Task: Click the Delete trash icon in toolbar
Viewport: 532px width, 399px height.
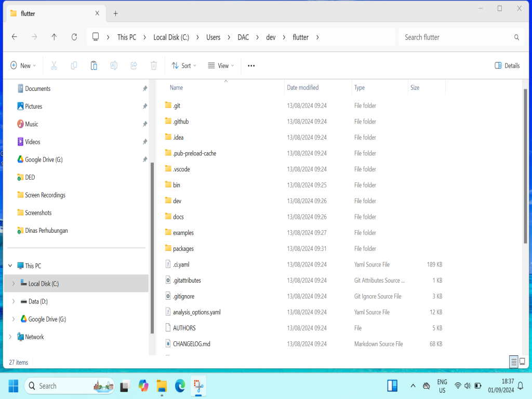Action: click(154, 65)
